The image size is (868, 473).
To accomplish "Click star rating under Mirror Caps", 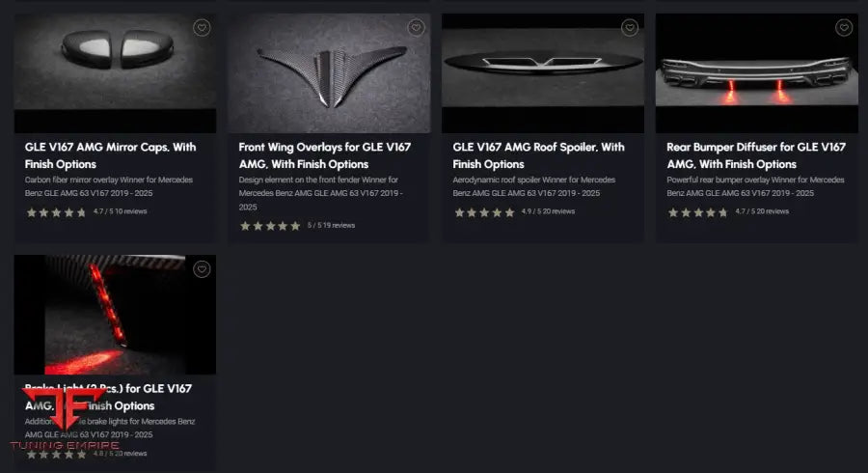I will tap(56, 212).
